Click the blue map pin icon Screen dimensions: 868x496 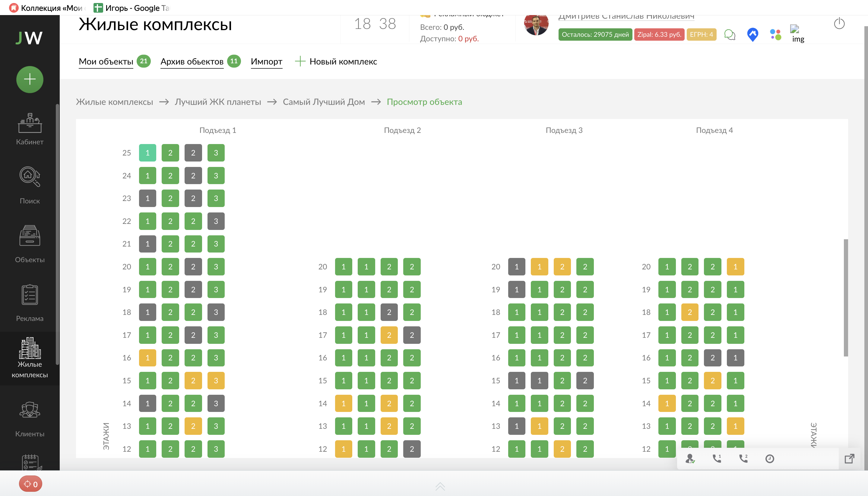(x=752, y=34)
